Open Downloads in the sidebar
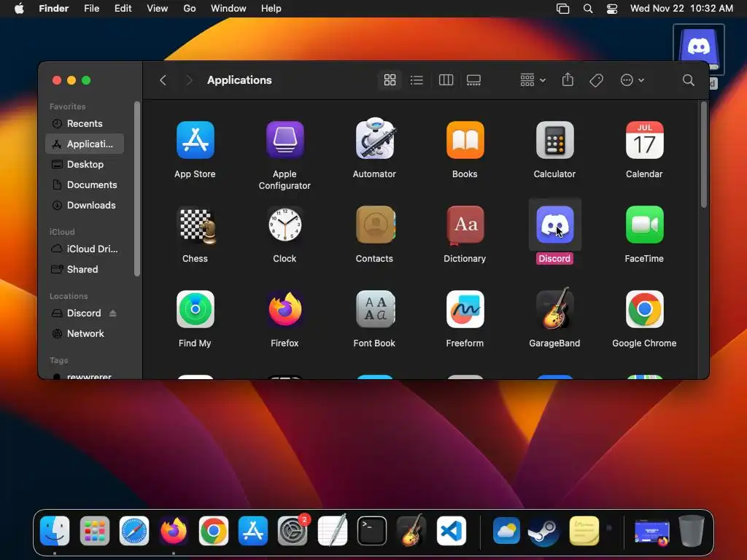The width and height of the screenshot is (747, 560). coord(85,205)
